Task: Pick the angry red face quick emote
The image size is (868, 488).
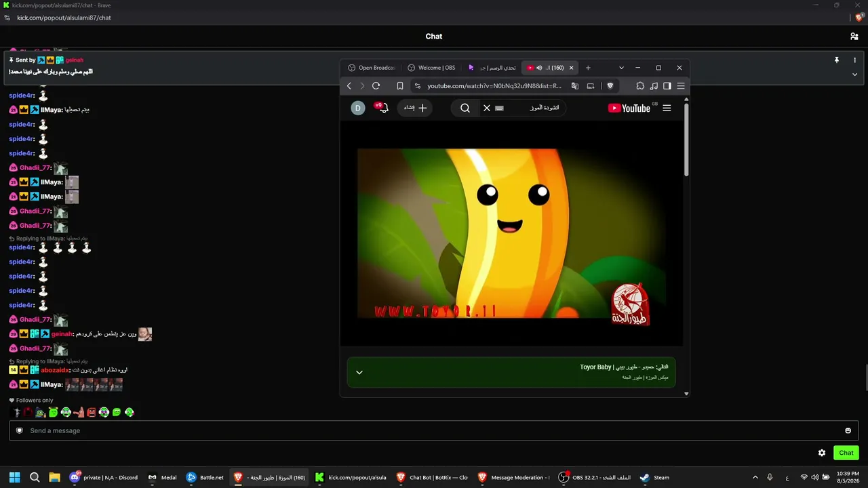Action: 92,412
